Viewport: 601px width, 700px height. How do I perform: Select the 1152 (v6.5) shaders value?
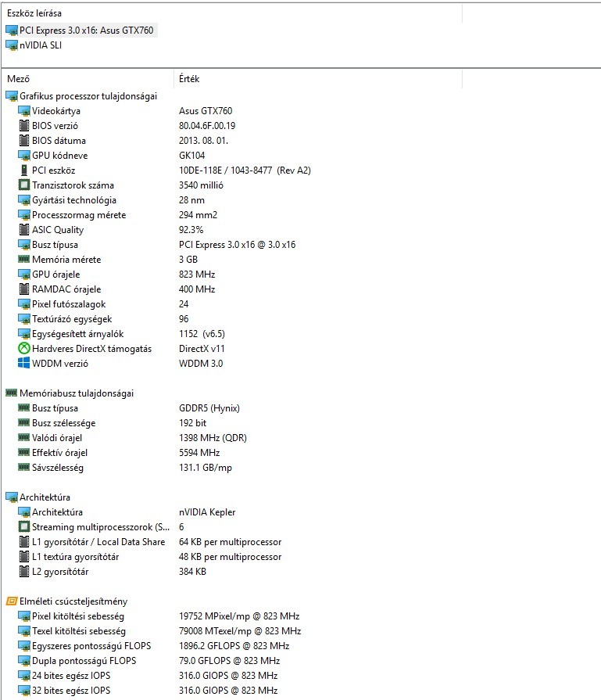[202, 333]
